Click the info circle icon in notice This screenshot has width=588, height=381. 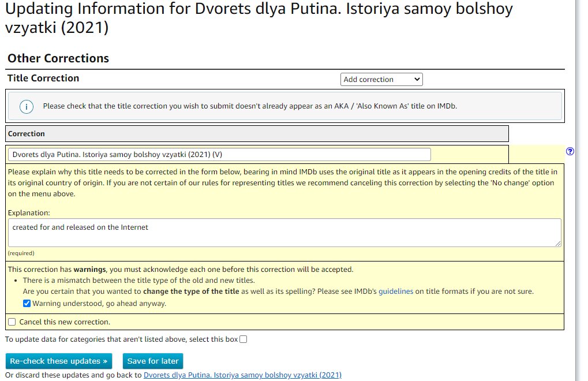[x=26, y=107]
